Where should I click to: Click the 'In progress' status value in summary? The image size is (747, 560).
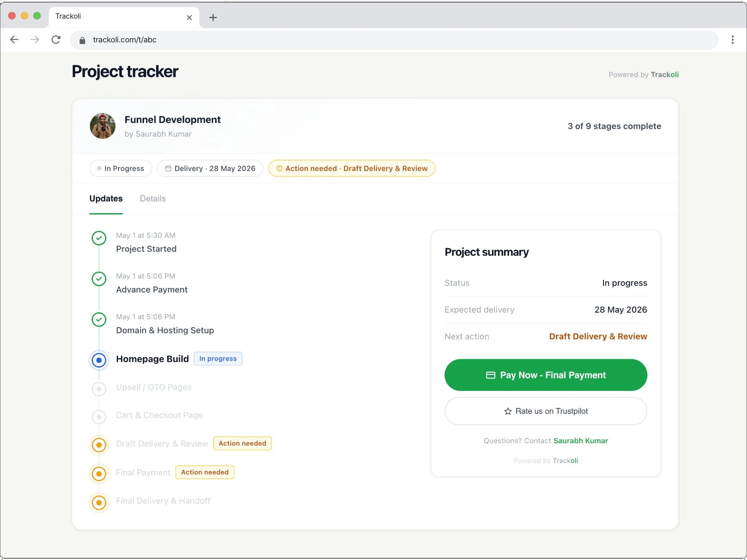coord(625,283)
